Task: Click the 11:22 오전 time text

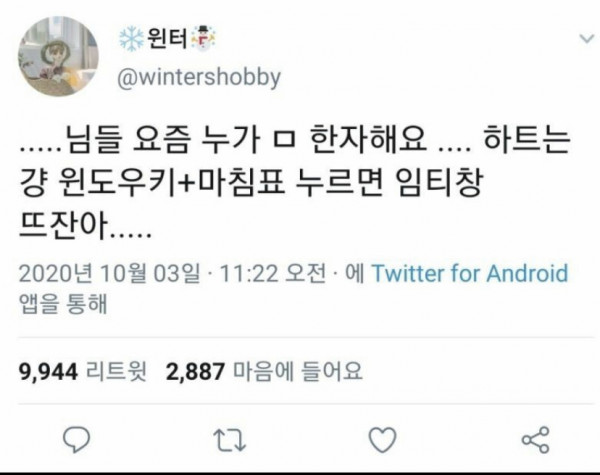Action: coord(273,274)
